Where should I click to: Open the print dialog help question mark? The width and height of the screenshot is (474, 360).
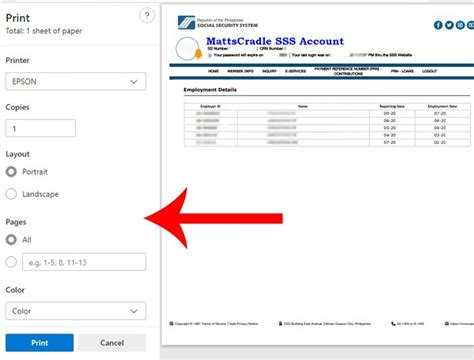pos(147,15)
